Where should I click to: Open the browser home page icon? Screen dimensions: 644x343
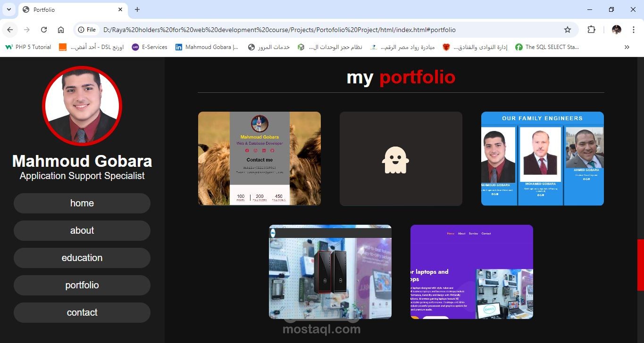point(61,30)
